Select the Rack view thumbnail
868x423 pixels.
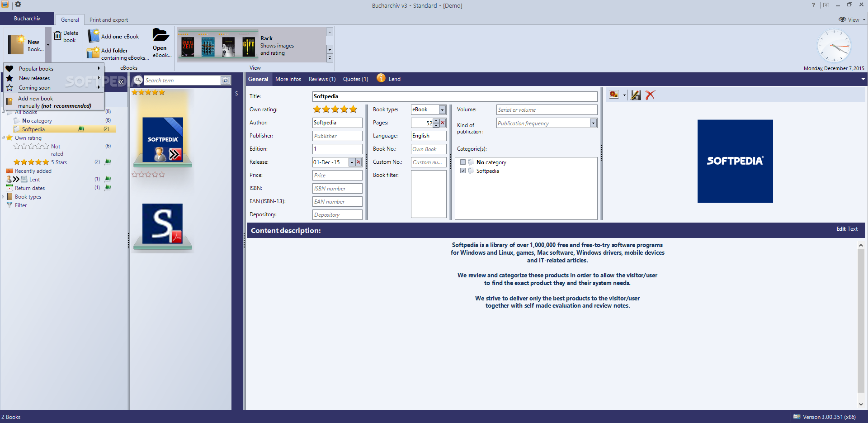[x=218, y=45]
